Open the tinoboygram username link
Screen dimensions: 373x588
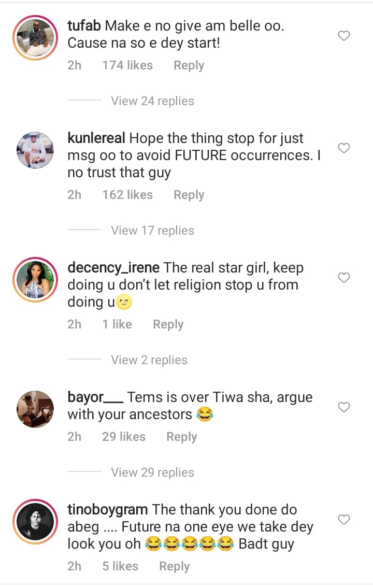108,510
